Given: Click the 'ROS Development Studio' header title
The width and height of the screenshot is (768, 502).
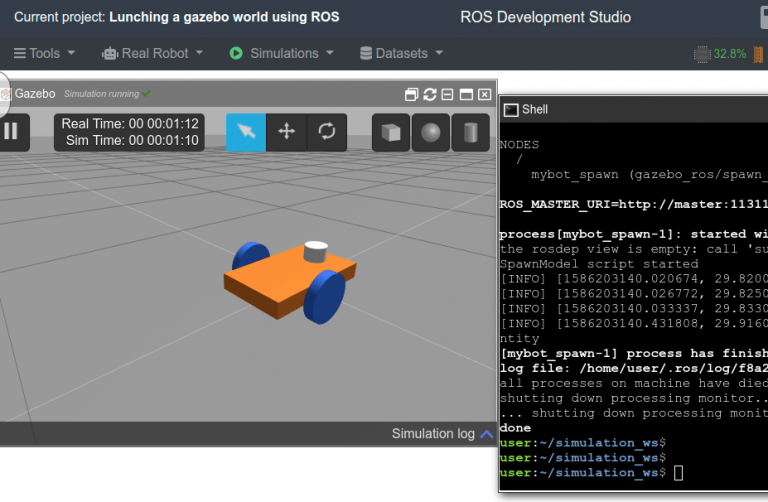Looking at the screenshot, I should pos(545,17).
